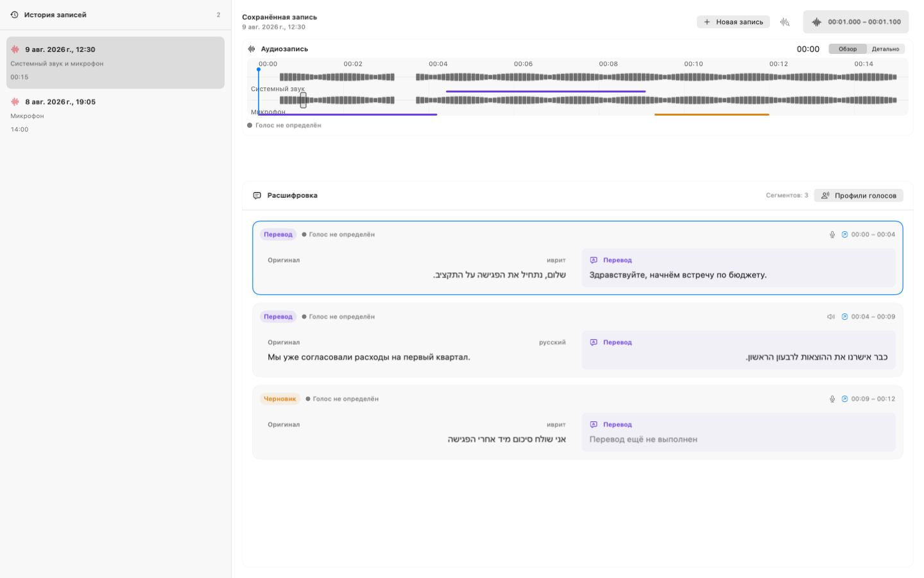This screenshot has width=924, height=578.
Task: Click the translation icon in the Перевод ещё не выполнен box
Action: 594,425
